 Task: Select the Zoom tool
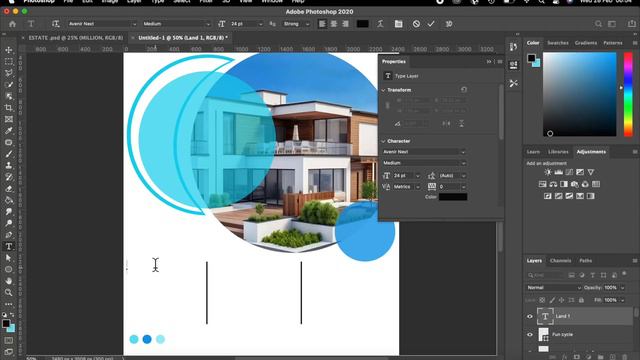(x=9, y=292)
